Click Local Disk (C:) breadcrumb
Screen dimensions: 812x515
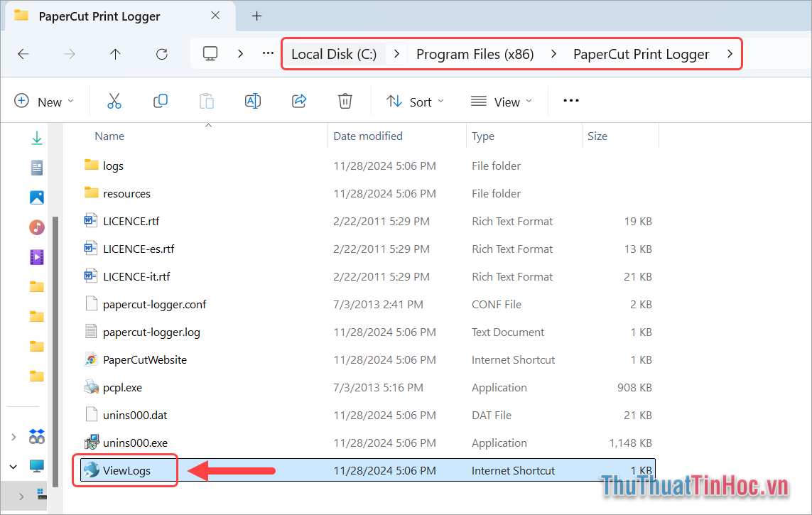(334, 54)
